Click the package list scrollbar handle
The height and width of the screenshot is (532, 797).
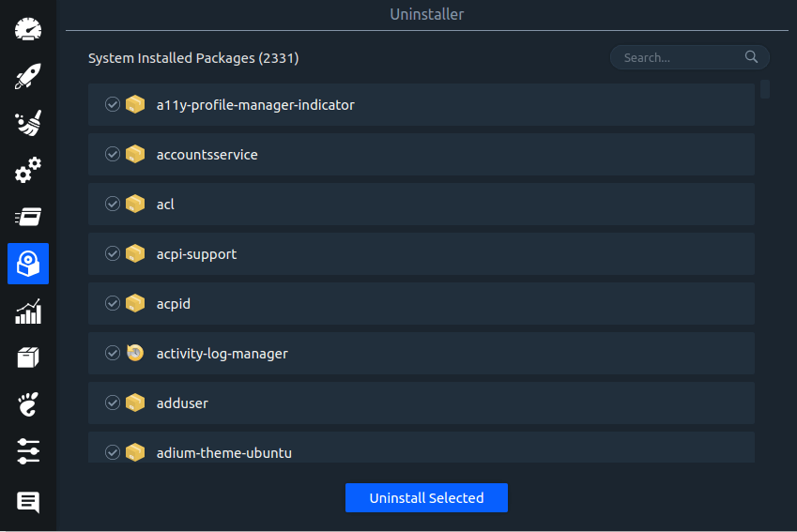765,89
